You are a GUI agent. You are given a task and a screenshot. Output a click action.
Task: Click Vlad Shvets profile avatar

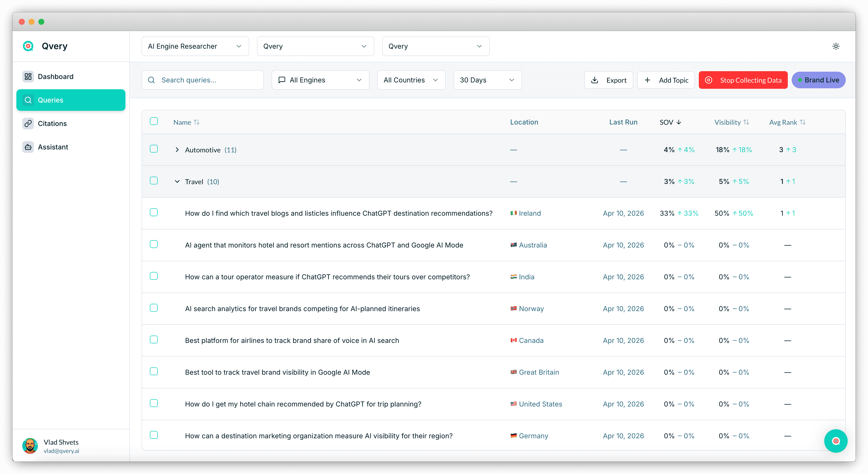(x=30, y=446)
